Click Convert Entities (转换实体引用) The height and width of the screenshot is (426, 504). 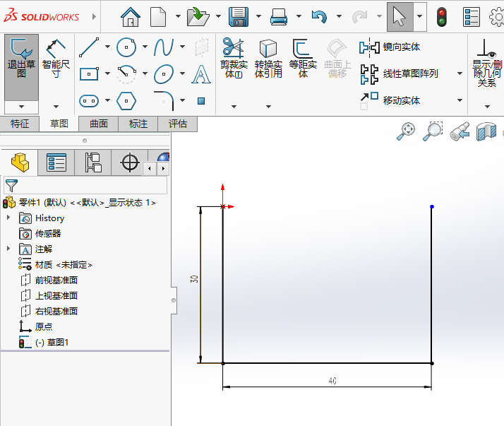point(268,58)
